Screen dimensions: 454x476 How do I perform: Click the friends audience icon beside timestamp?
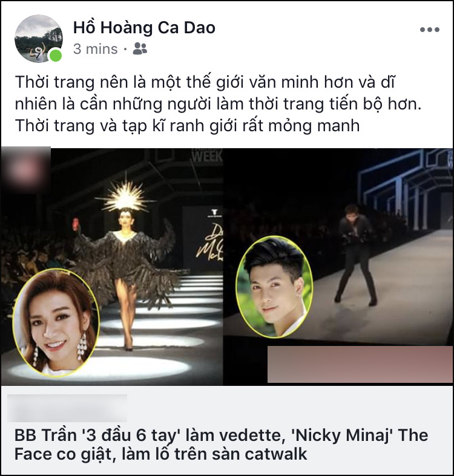140,48
